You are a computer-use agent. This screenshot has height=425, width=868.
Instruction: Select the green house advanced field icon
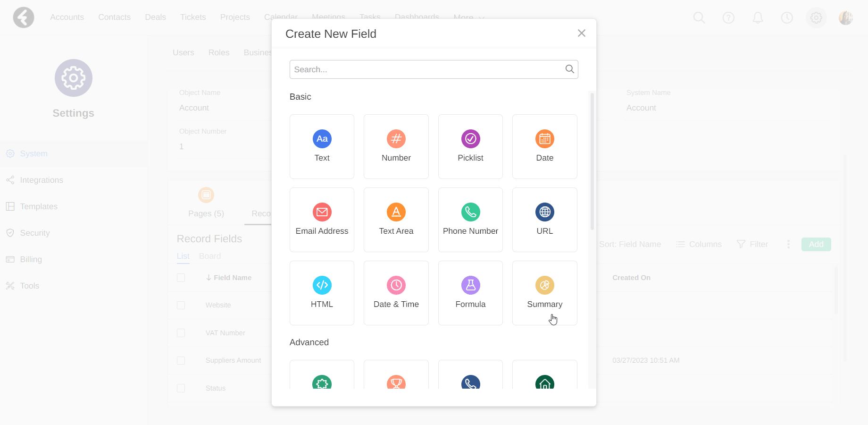point(545,382)
